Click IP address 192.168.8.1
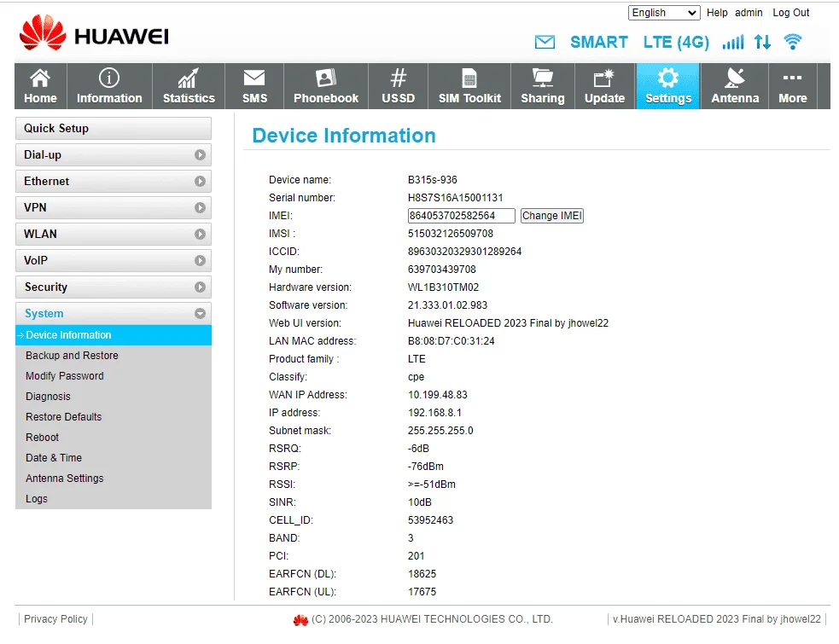The height and width of the screenshot is (644, 839). tap(434, 413)
